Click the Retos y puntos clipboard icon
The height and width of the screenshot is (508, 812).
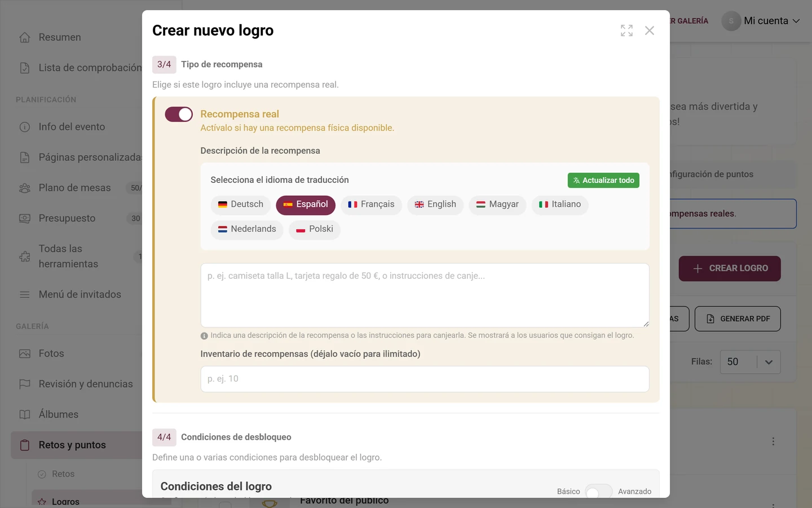tap(25, 445)
